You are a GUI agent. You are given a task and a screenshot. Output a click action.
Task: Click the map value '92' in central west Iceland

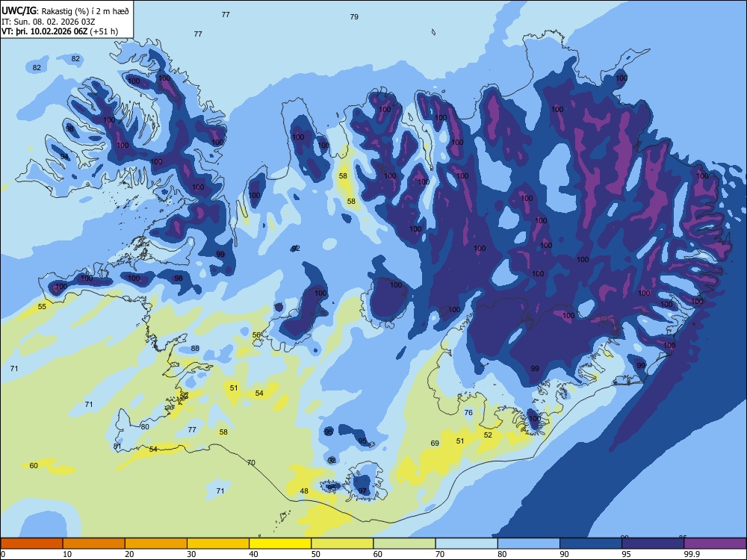coord(296,248)
